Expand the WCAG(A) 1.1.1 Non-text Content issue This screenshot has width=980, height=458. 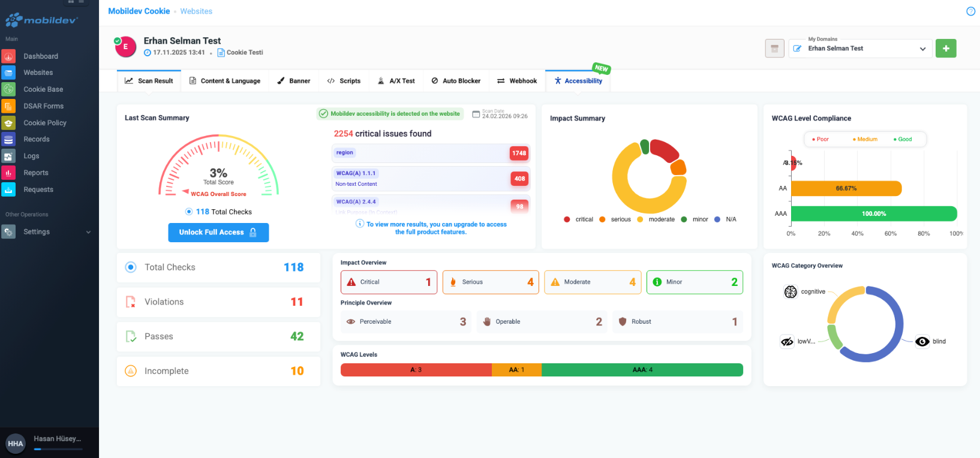tap(430, 179)
